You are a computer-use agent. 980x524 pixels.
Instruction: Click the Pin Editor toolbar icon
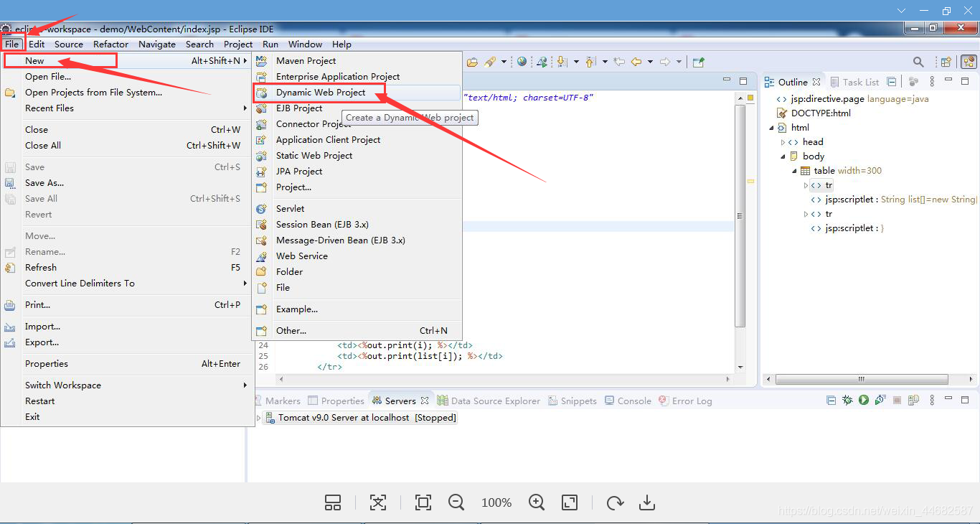(x=698, y=62)
